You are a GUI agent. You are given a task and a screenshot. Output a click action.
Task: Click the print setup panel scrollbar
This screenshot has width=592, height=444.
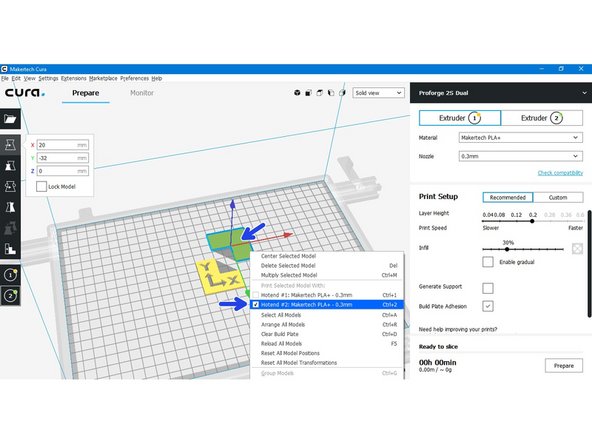tap(589, 264)
